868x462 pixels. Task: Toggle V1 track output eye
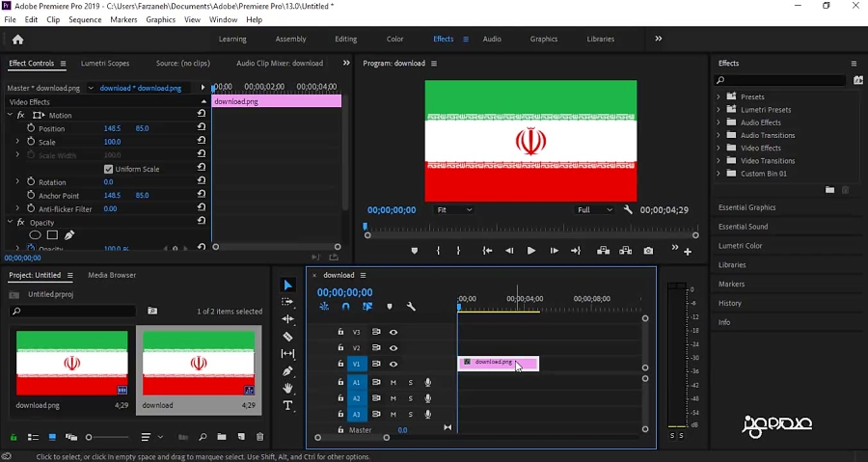pyautogui.click(x=393, y=364)
